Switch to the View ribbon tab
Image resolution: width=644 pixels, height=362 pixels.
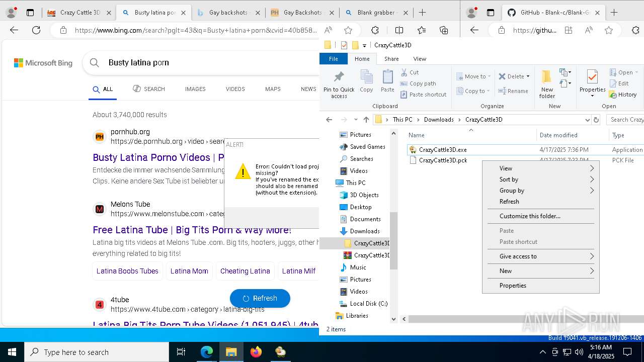tap(420, 59)
